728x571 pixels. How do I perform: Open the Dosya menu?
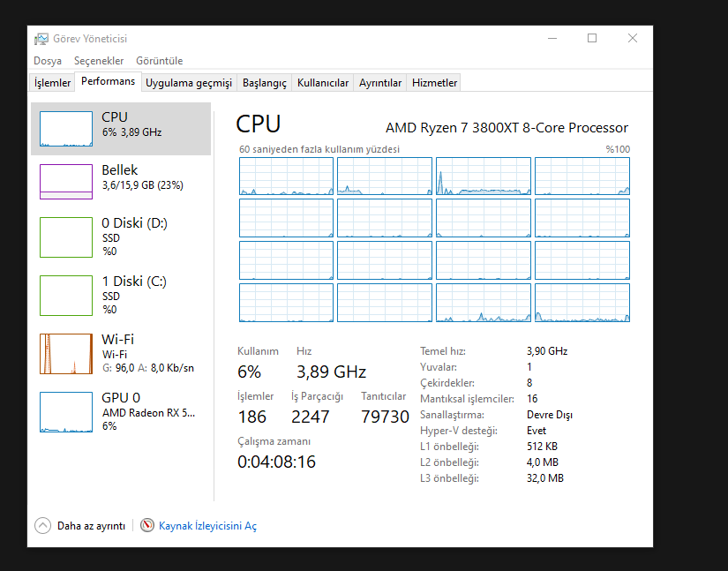48,61
